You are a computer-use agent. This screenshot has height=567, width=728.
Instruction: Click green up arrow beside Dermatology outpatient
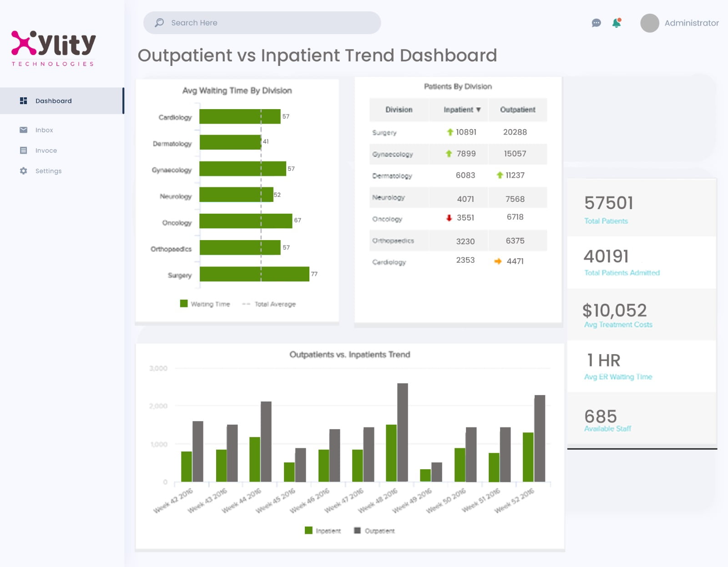tap(500, 175)
